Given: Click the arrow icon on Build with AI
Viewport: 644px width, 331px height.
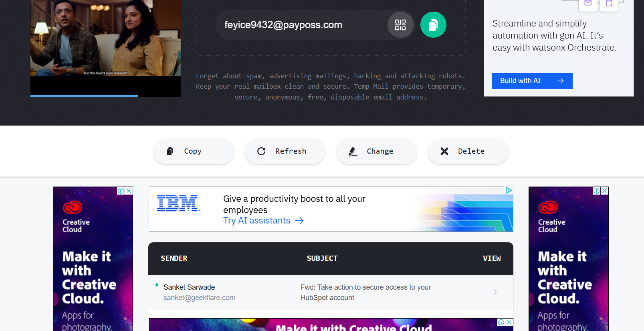Looking at the screenshot, I should pos(560,81).
